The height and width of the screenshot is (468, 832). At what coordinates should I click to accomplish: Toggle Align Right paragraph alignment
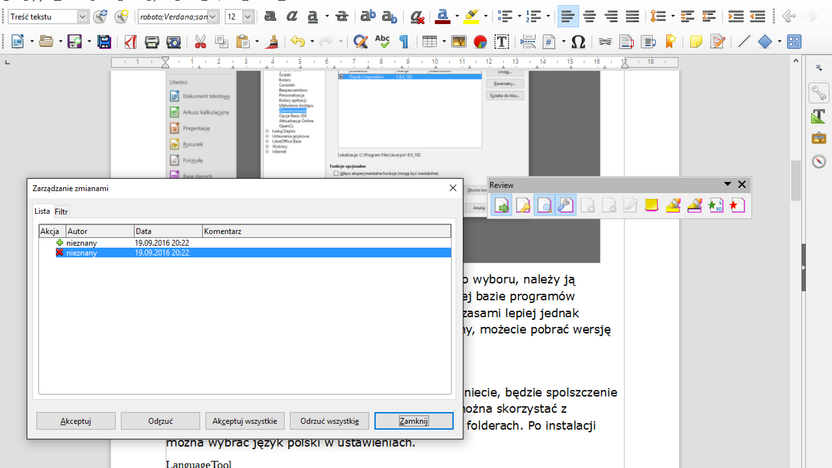pos(611,16)
